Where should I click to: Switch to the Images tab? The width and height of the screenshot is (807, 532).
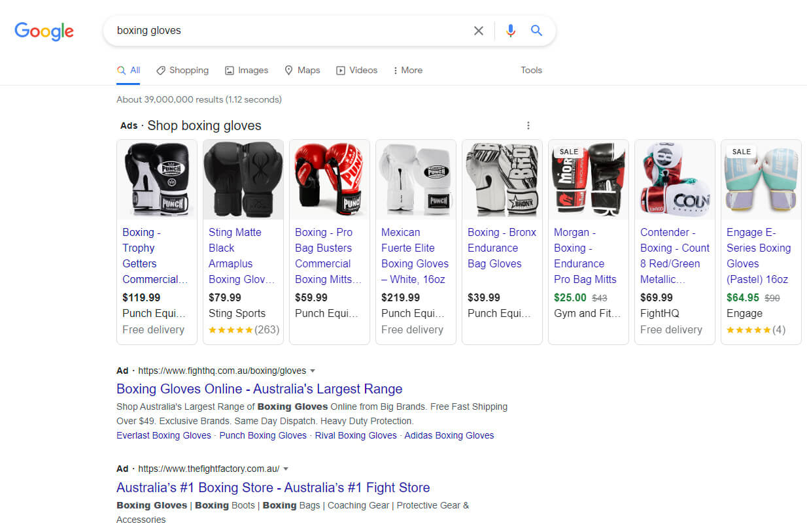pos(247,71)
